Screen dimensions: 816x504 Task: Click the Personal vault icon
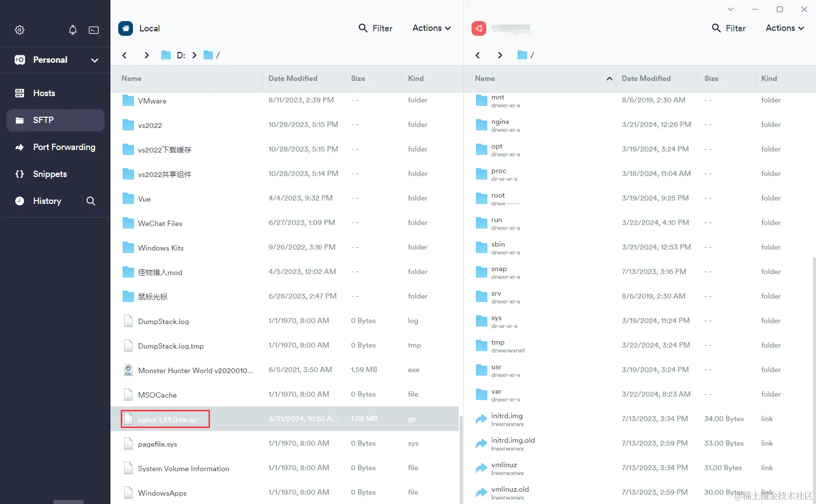[x=20, y=60]
